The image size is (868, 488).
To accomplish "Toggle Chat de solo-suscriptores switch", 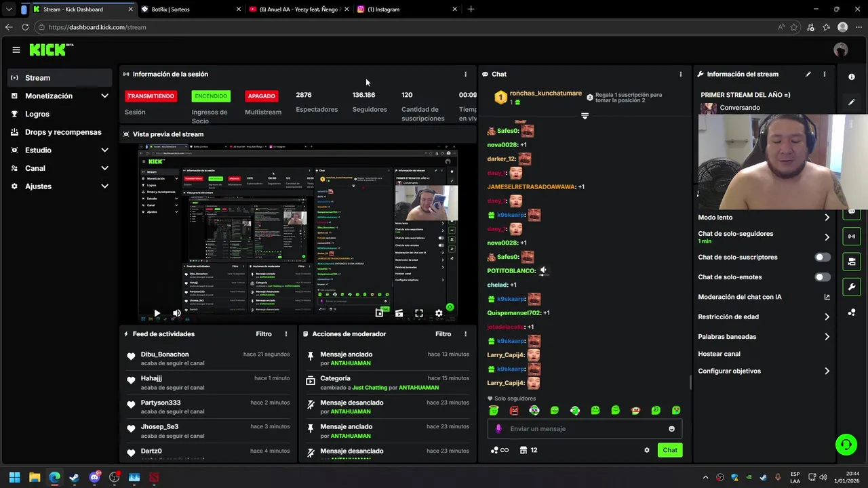I will pyautogui.click(x=823, y=258).
